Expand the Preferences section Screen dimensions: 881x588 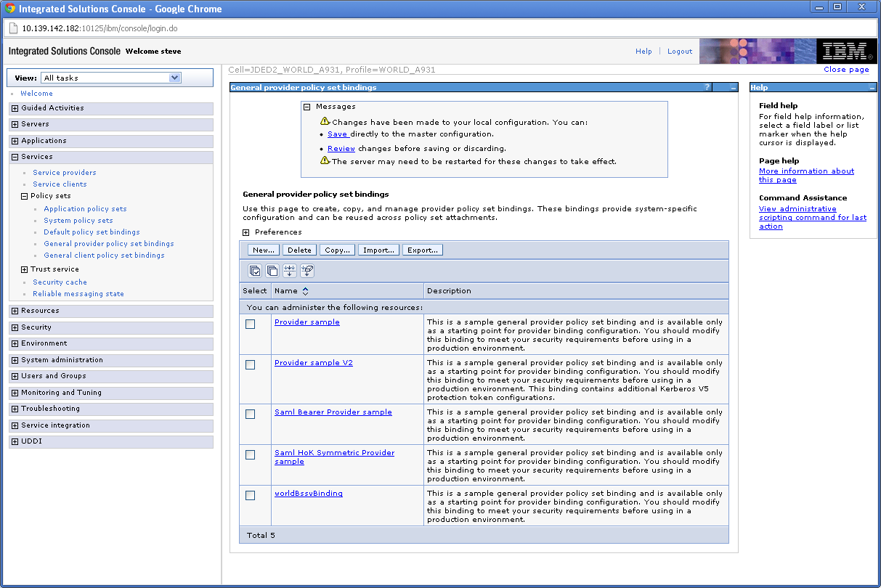click(x=245, y=232)
